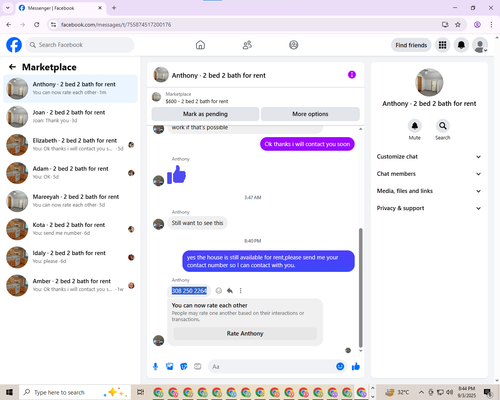Click the 'Still want to see this' message
Screen dimensions: 500x400
click(197, 223)
